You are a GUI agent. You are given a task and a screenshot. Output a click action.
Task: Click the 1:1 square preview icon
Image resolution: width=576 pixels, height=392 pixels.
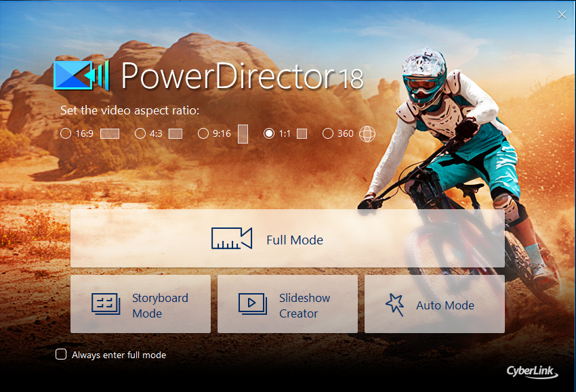[302, 133]
